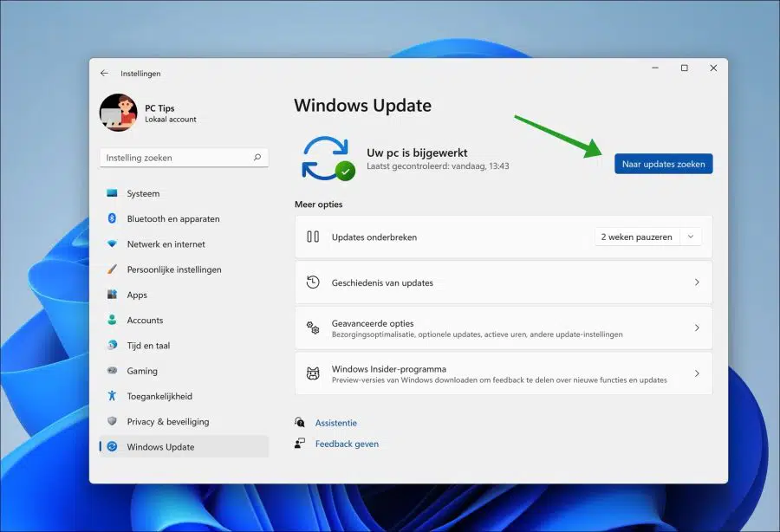Click the Instelling zoeken search field

click(x=184, y=158)
